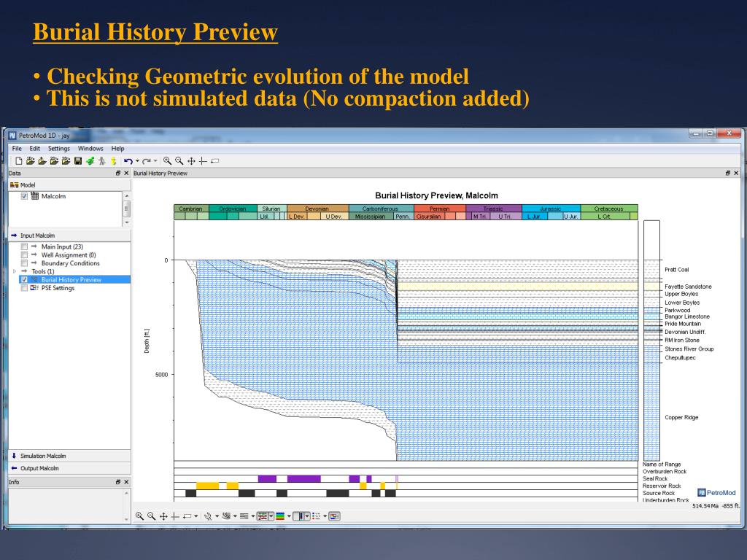Close the Info panel
This screenshot has height=560, width=747.
(x=126, y=482)
